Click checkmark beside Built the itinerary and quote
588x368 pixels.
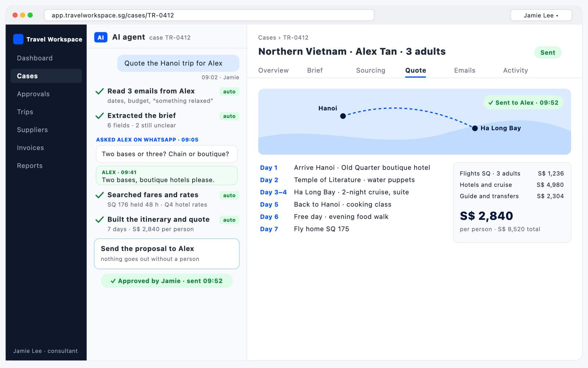coord(99,220)
